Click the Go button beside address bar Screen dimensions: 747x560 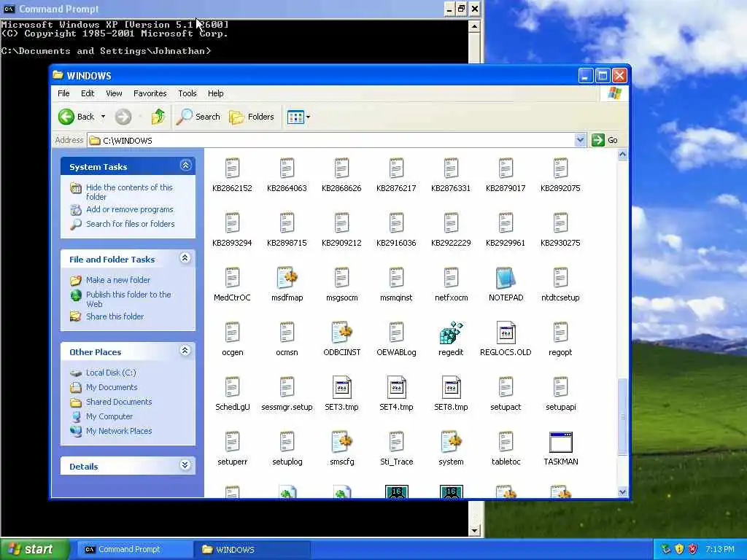(x=605, y=140)
